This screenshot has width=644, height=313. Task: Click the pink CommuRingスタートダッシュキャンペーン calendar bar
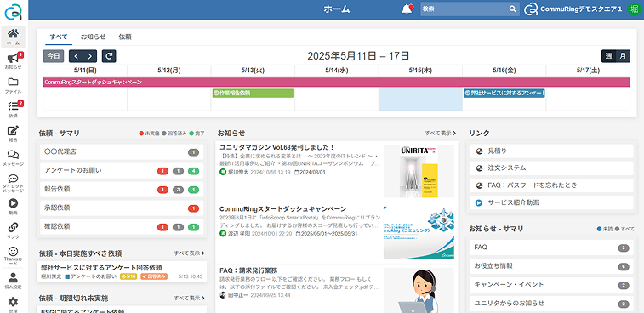(336, 83)
